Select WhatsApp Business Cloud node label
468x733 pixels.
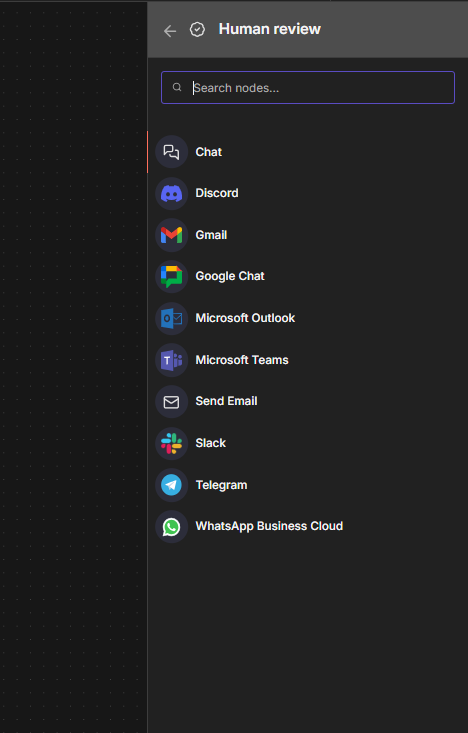coord(269,526)
